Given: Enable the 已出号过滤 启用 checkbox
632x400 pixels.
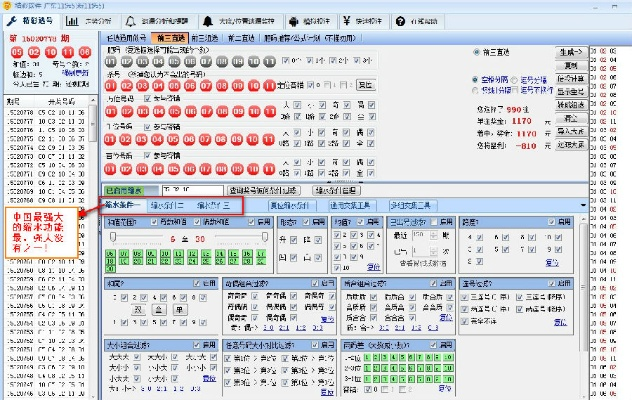Looking at the screenshot, I should 434,222.
